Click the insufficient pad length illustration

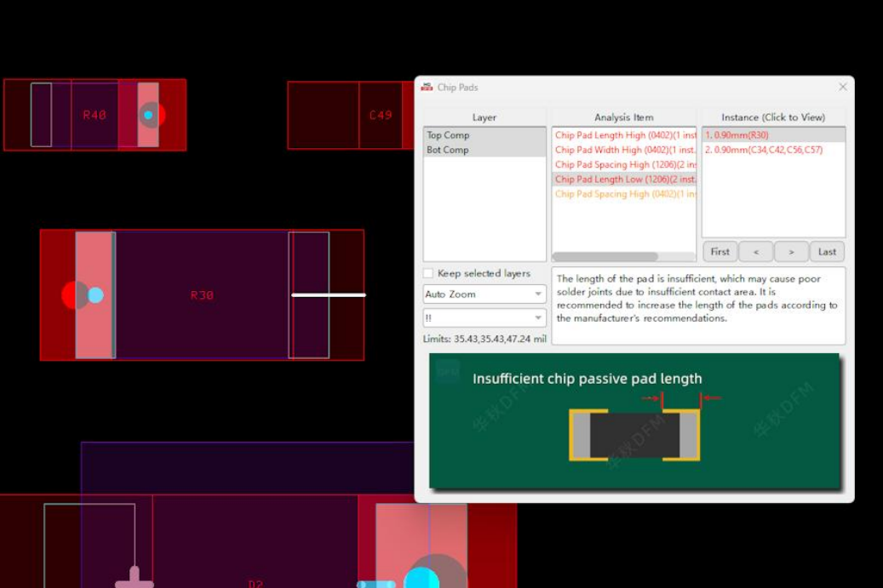point(634,421)
